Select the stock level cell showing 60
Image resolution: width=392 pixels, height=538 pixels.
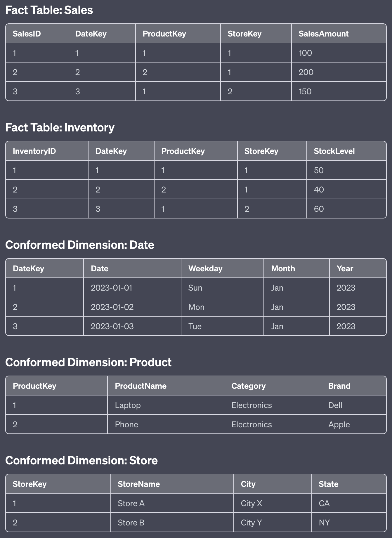pyautogui.click(x=319, y=209)
